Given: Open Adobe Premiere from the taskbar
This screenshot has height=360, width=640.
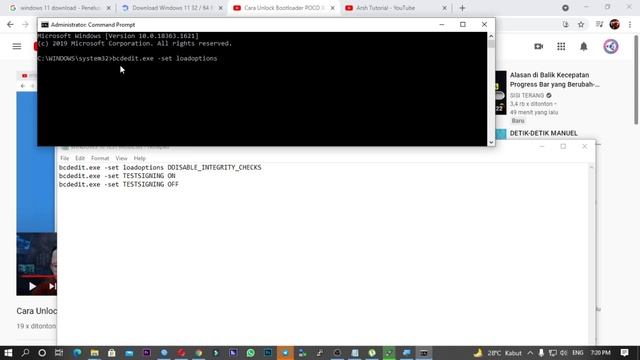Looking at the screenshot, I should pyautogui.click(x=147, y=353).
